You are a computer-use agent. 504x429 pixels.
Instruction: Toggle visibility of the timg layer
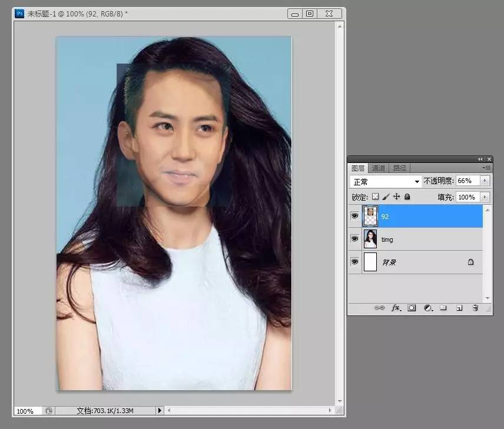pos(354,239)
